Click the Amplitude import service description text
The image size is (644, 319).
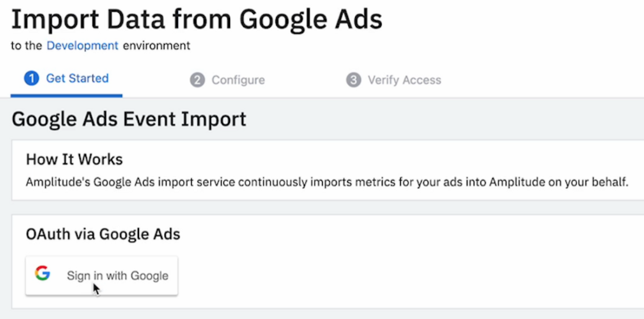coord(327,182)
